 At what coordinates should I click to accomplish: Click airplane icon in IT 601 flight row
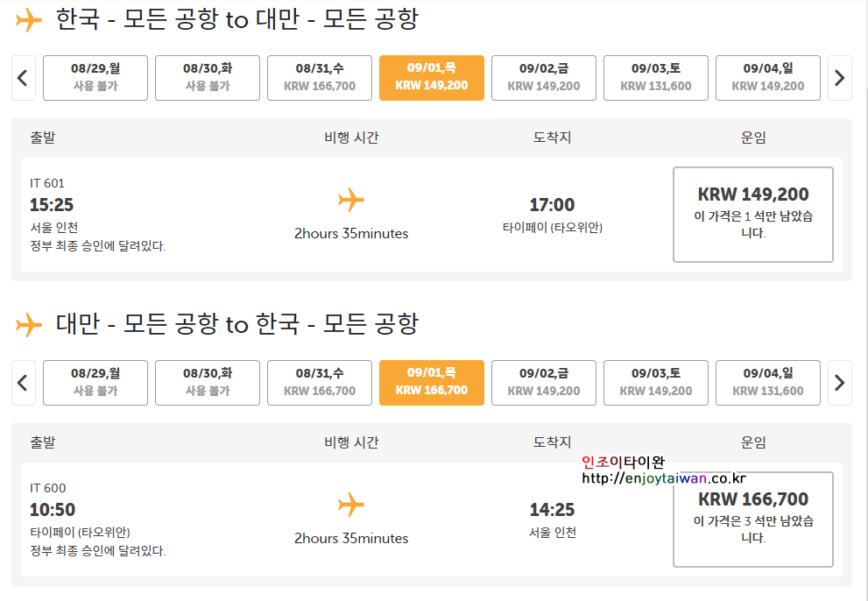coord(351,200)
